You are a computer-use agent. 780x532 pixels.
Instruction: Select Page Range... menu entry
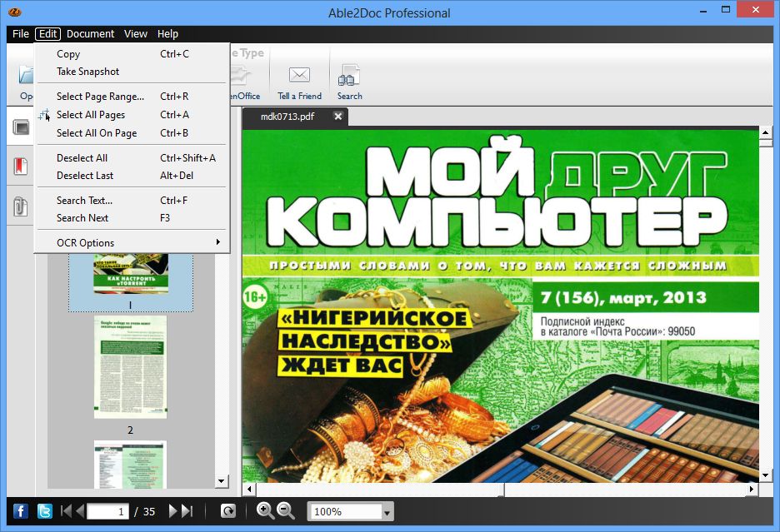point(132,97)
